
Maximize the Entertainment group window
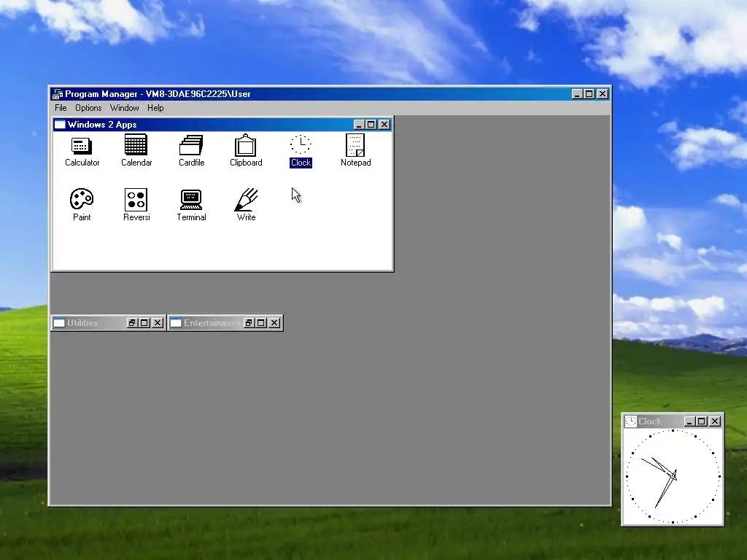click(x=261, y=323)
